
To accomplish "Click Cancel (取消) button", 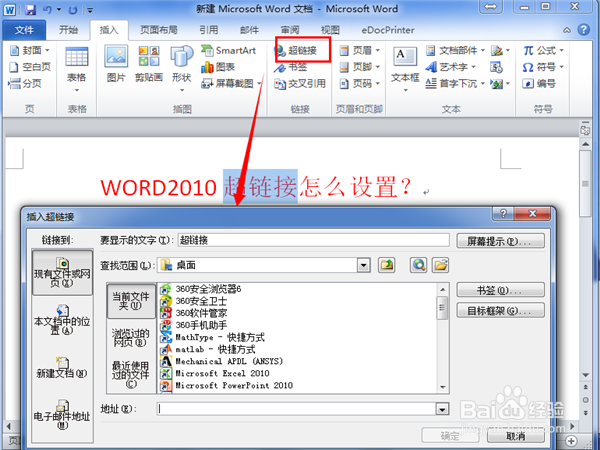I will coord(515,436).
